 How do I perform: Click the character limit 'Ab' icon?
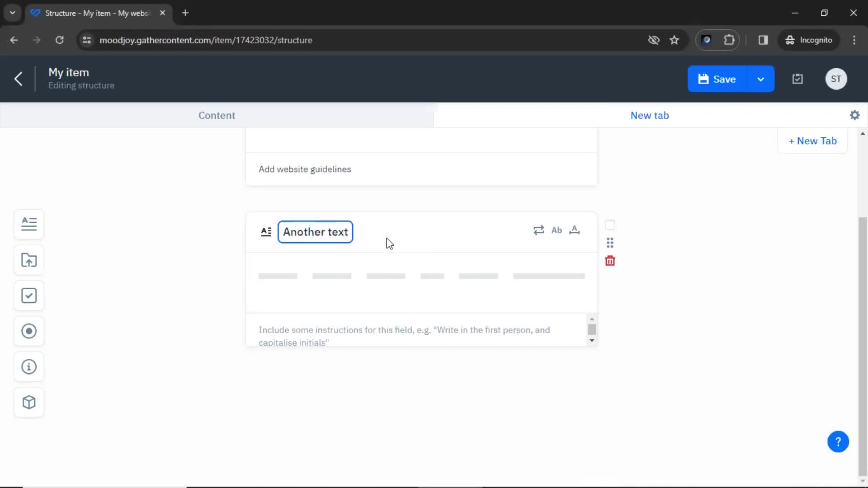(x=556, y=230)
